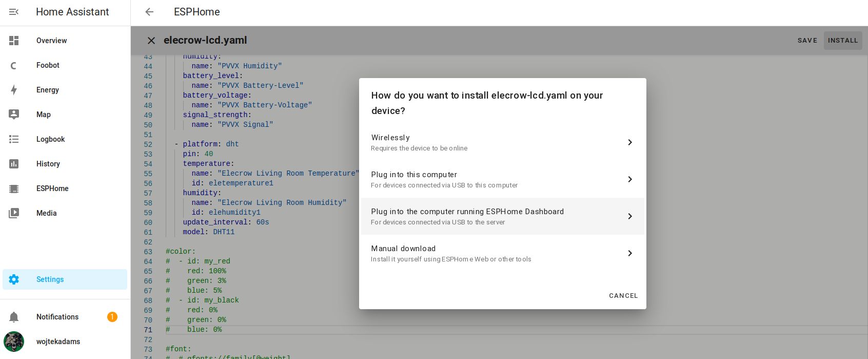Click the History chart icon
Screen dimensions: 868x359
[x=14, y=164]
